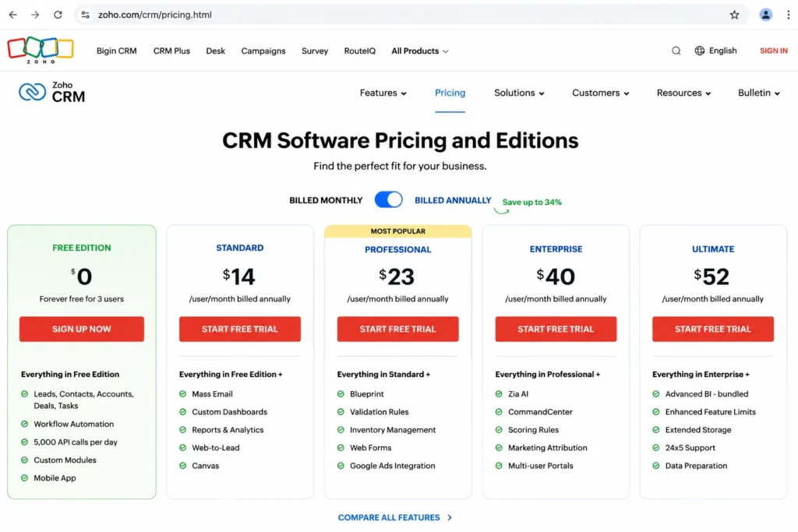Click the green check beside Mobile App
This screenshot has height=532, width=798.
(x=24, y=477)
